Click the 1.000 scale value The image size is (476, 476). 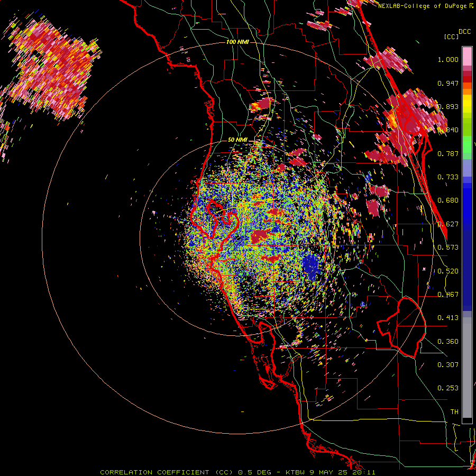tap(448, 59)
